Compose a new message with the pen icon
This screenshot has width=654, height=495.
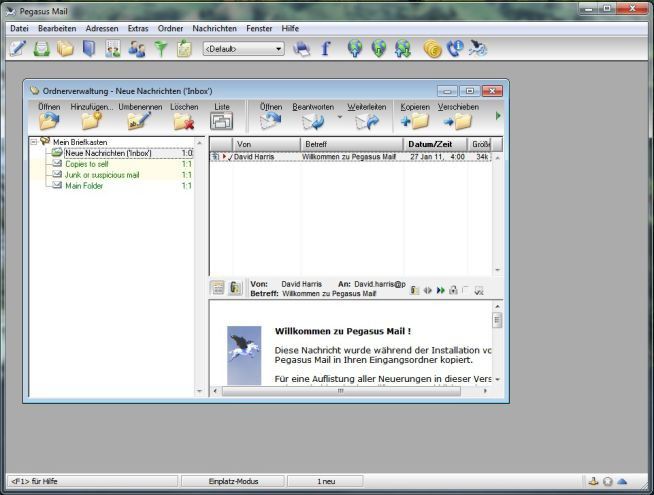point(18,48)
